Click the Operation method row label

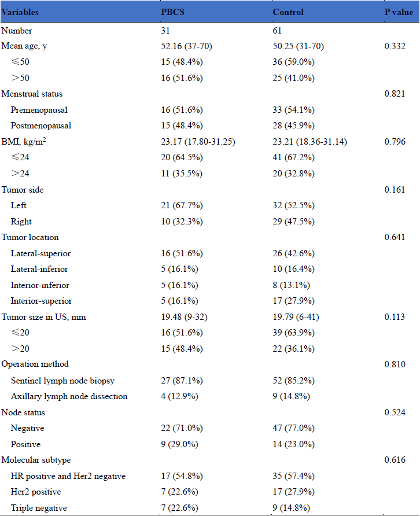click(35, 364)
